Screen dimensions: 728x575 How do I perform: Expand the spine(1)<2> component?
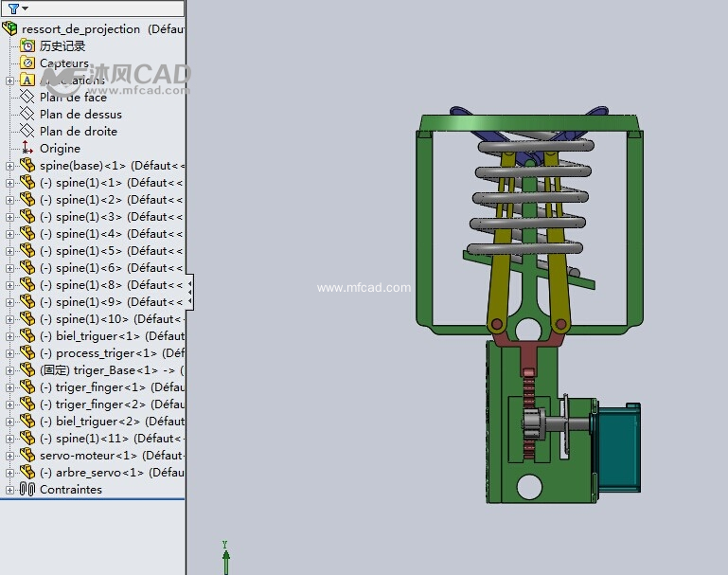point(9,200)
